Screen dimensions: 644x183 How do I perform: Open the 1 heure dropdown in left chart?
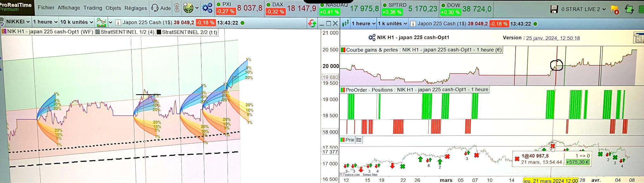click(45, 22)
